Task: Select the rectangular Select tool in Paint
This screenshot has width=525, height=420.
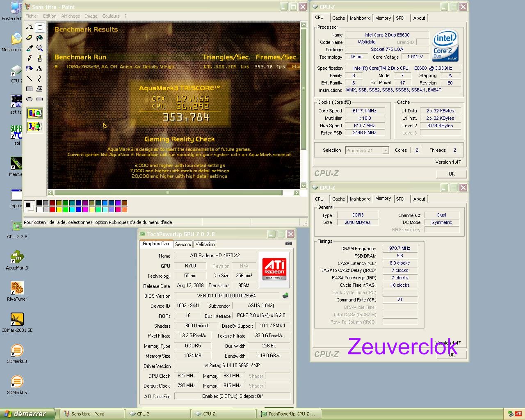Action: (x=40, y=27)
